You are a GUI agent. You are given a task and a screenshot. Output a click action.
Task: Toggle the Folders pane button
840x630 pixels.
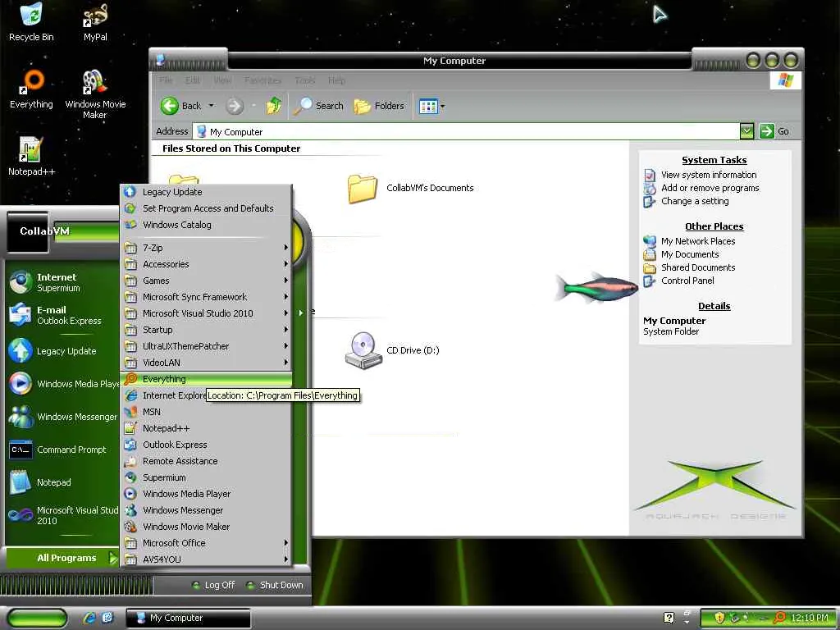[x=379, y=106]
